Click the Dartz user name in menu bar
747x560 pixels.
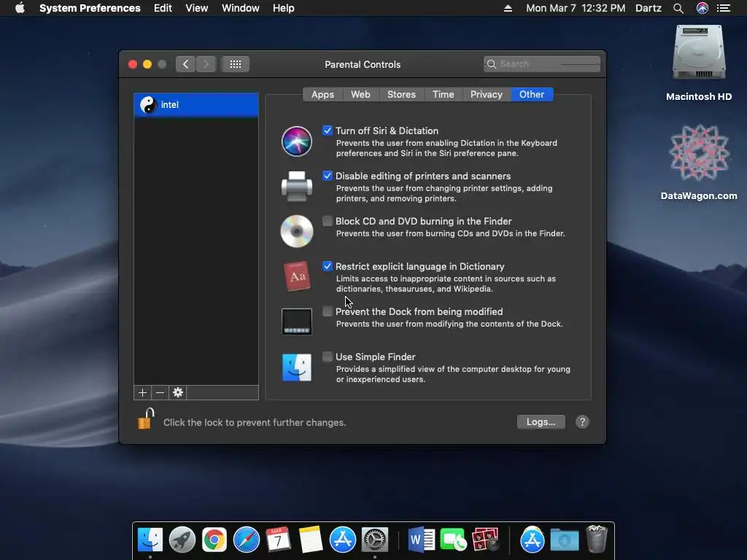click(x=649, y=8)
